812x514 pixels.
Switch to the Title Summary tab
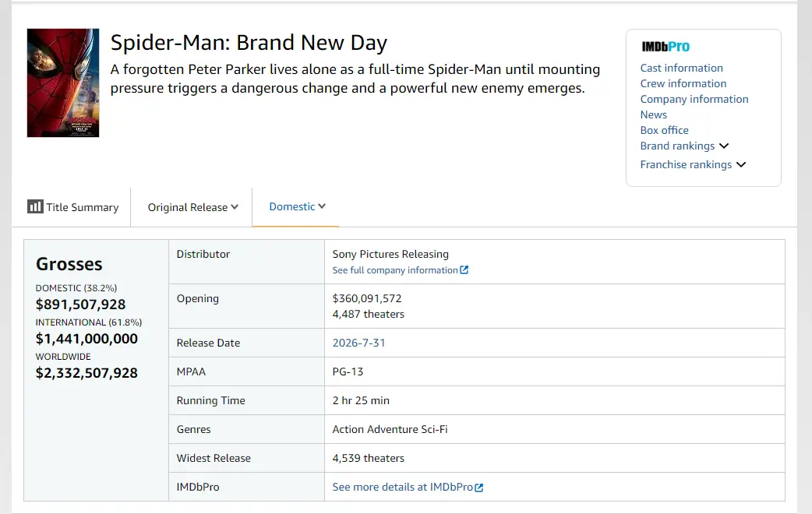[73, 207]
